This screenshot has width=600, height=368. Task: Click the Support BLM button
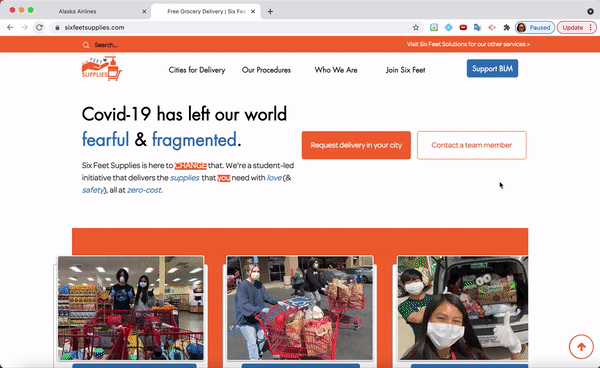click(x=492, y=68)
